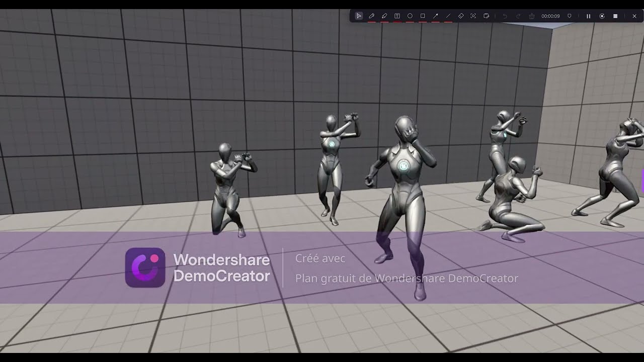Restart the recording
The image size is (644, 362).
pos(602,16)
